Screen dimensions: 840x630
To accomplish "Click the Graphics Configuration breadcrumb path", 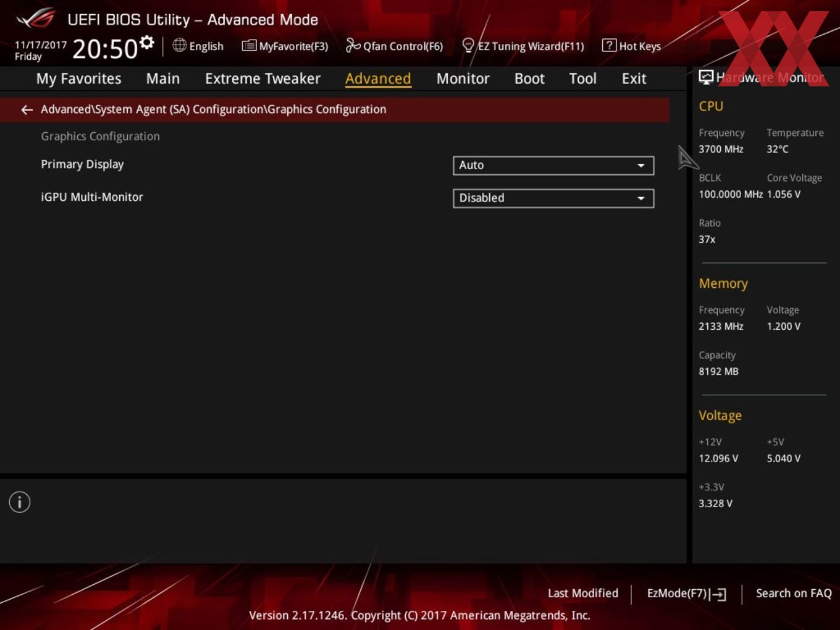I will [213, 109].
